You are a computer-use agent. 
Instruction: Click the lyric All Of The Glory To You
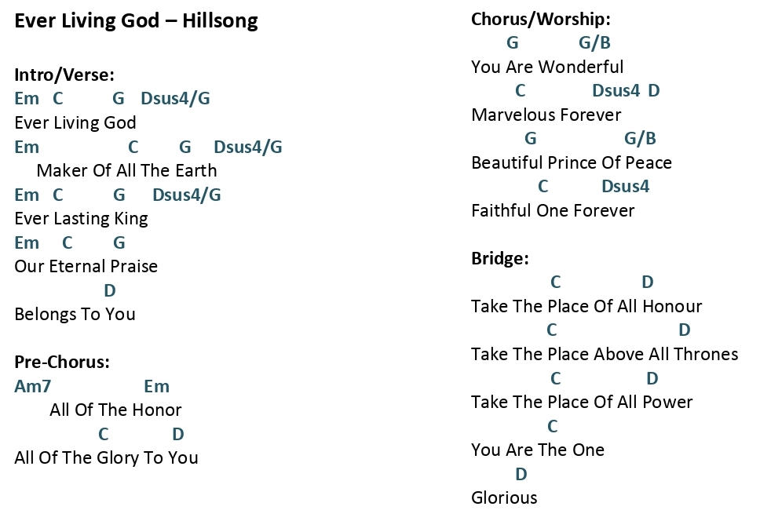[x=106, y=458]
